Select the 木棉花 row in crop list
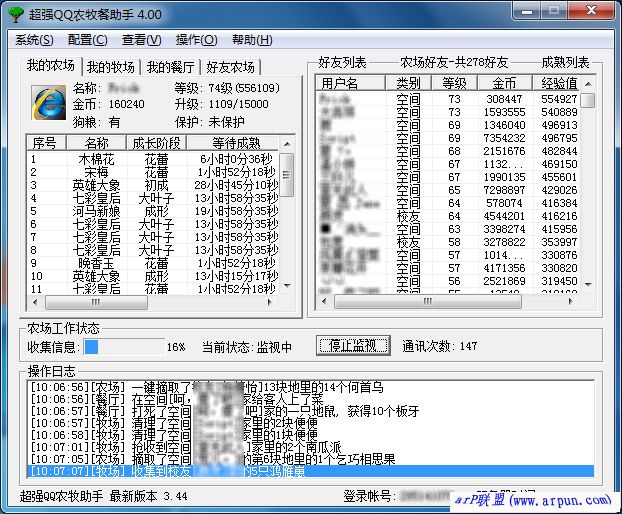This screenshot has height=514, width=622. [x=97, y=159]
